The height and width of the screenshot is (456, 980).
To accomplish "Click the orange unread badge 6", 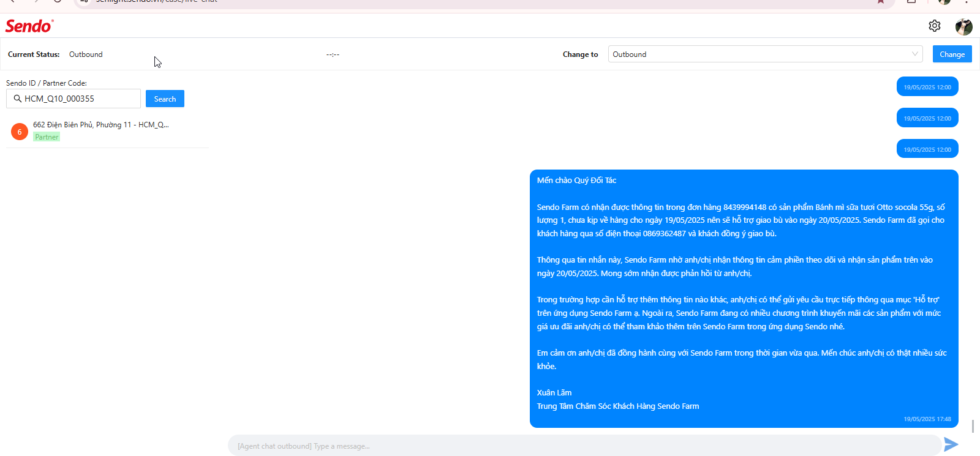I will pyautogui.click(x=20, y=132).
